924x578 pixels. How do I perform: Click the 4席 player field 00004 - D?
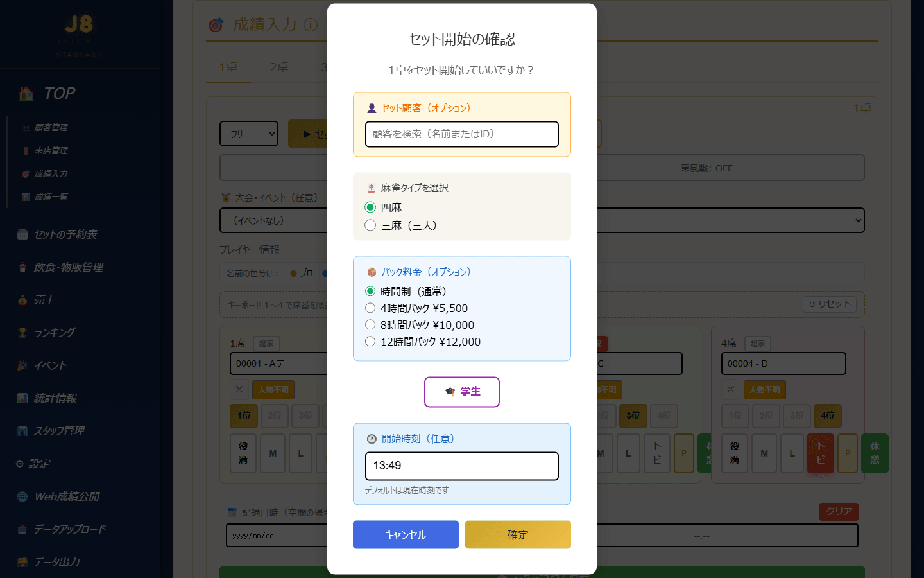coord(783,363)
